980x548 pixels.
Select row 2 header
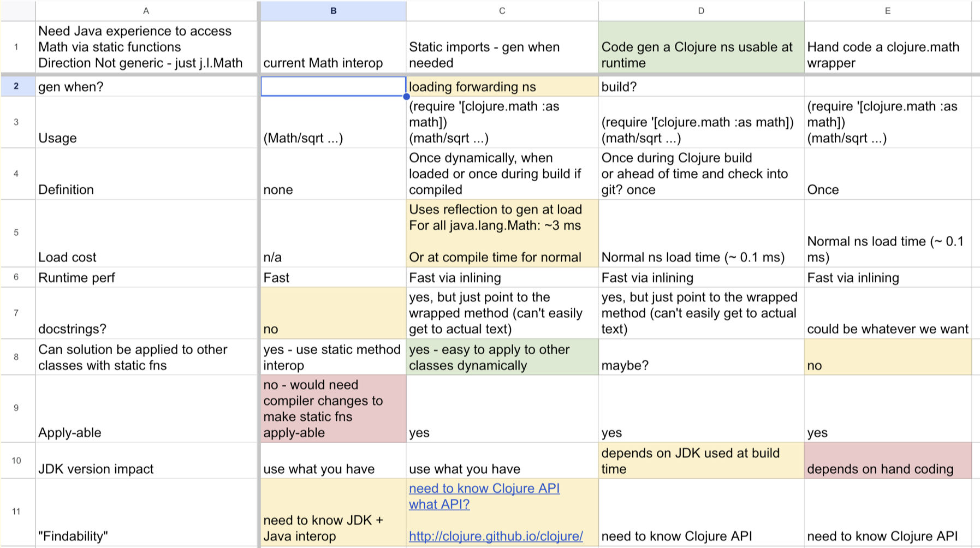pyautogui.click(x=16, y=86)
